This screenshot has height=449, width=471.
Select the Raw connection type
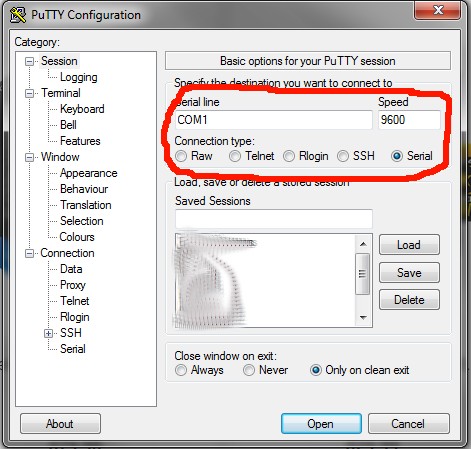181,156
